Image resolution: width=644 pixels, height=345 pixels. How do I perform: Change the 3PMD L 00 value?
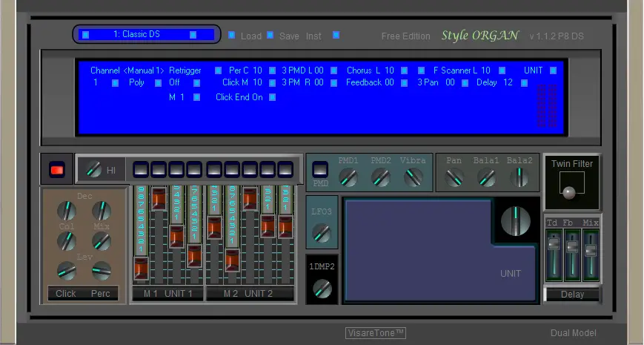tap(333, 70)
